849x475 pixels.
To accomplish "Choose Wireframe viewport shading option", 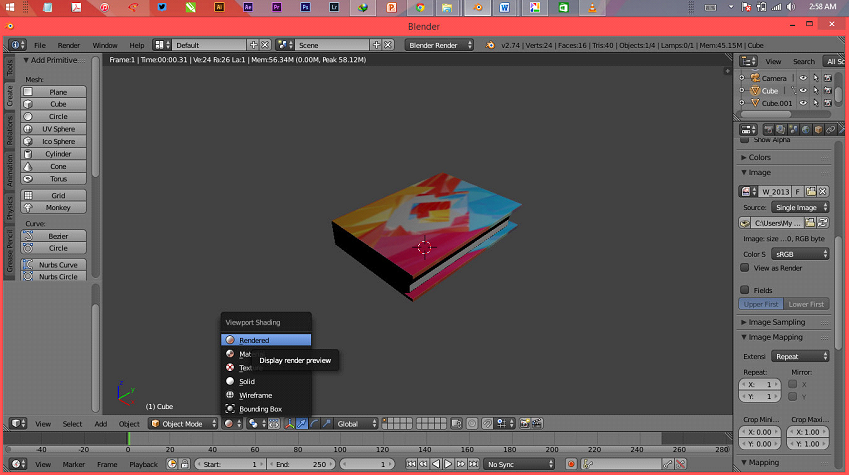I will point(266,395).
